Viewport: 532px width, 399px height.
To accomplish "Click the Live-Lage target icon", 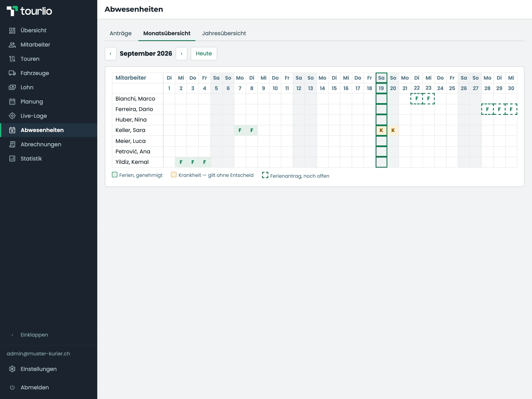I will pos(12,116).
